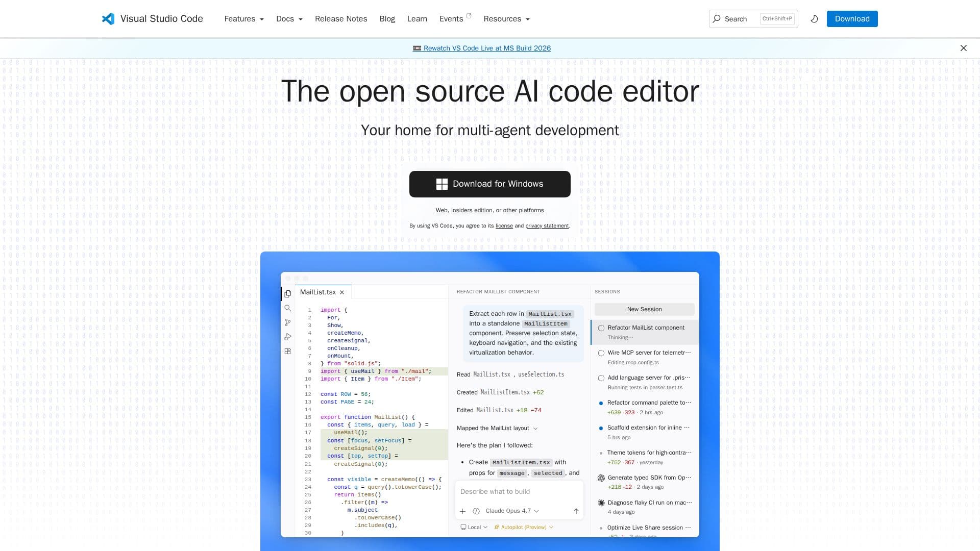Open Source Control icon in activity bar

[x=288, y=322]
